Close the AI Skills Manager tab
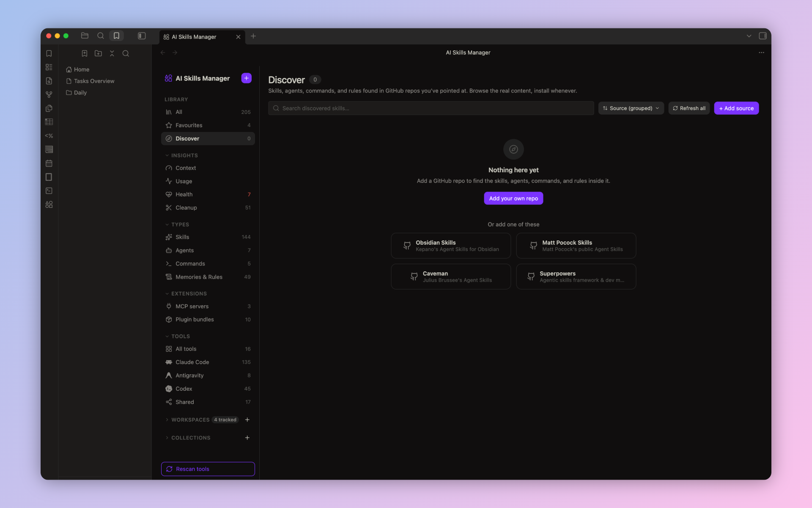 [238, 37]
